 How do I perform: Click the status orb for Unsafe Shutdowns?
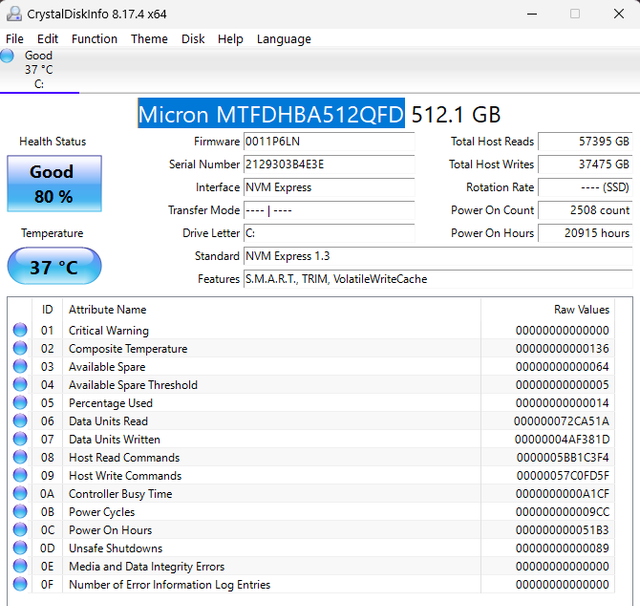(20, 548)
